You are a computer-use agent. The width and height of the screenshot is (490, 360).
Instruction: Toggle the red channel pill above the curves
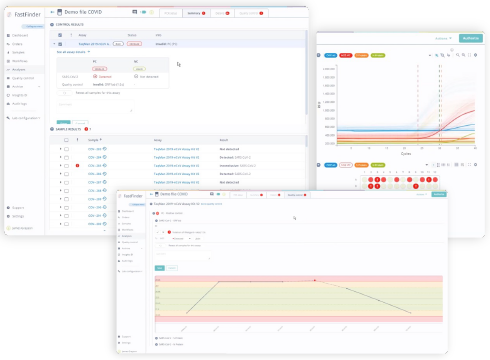pos(346,55)
